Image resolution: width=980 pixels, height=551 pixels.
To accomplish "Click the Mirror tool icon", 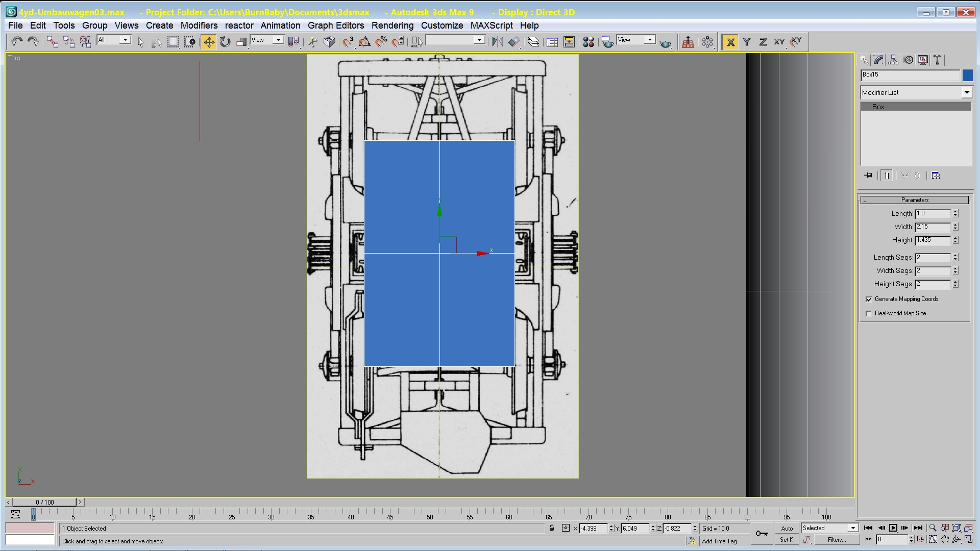I will tap(497, 42).
